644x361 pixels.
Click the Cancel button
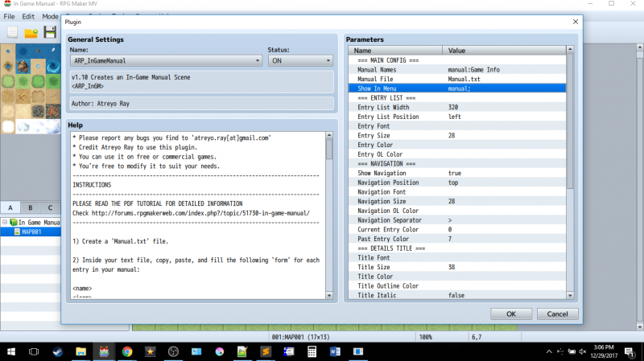coord(557,314)
